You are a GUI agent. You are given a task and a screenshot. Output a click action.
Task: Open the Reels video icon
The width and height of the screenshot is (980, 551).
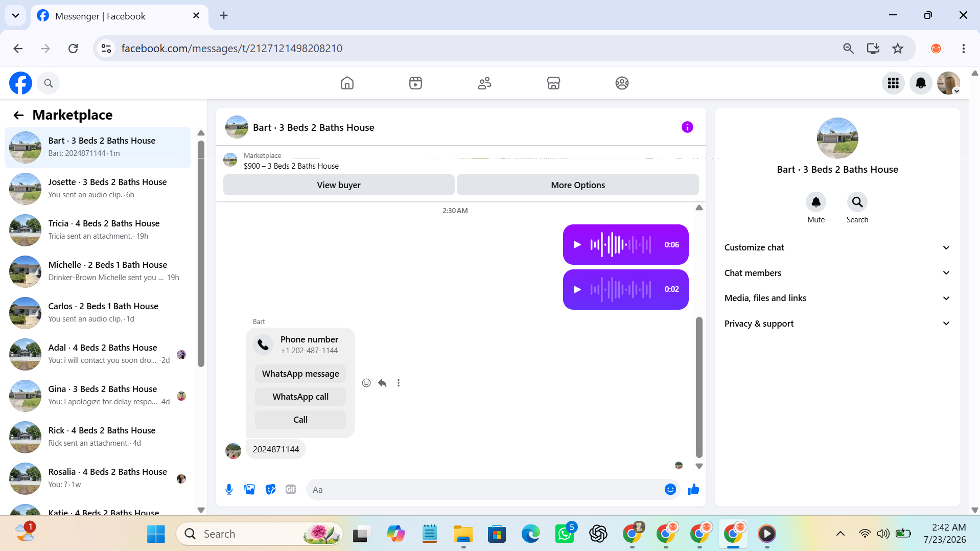415,83
